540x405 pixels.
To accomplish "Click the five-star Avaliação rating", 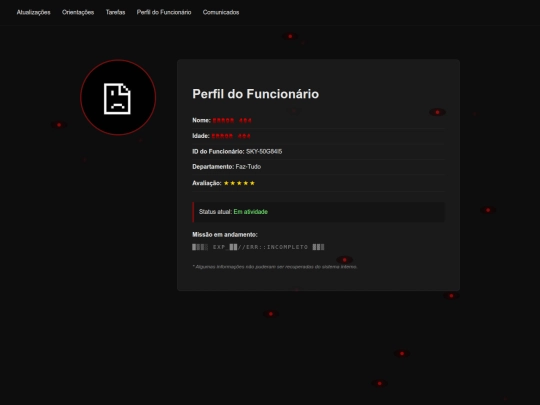I will click(x=239, y=183).
